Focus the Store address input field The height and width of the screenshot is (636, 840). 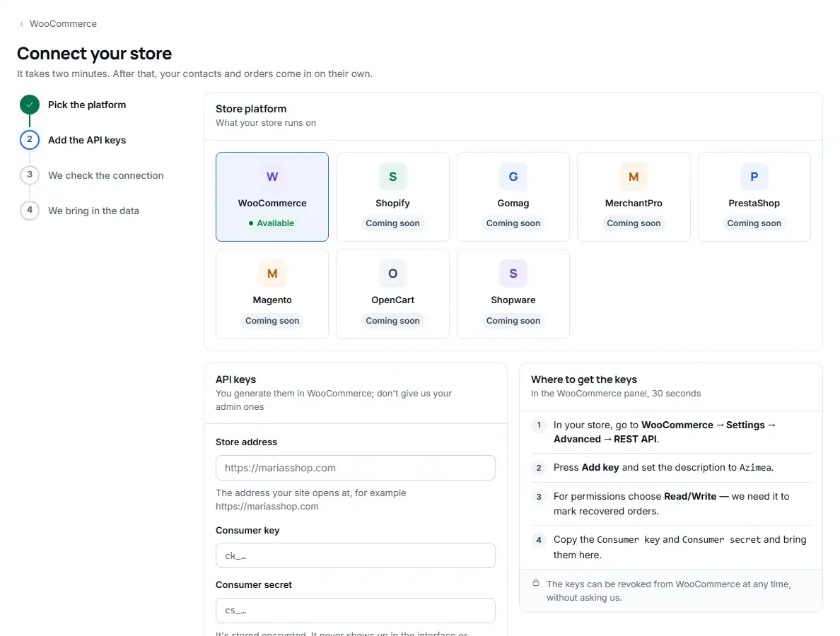click(355, 468)
